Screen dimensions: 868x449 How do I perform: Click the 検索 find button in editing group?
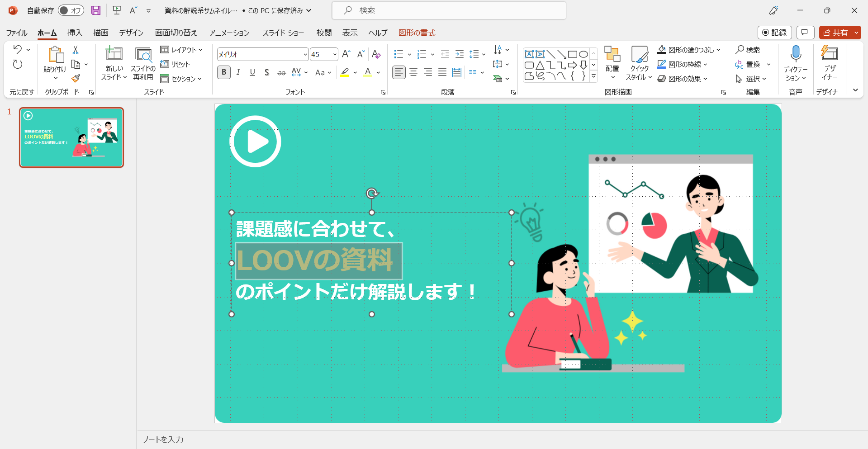point(748,50)
